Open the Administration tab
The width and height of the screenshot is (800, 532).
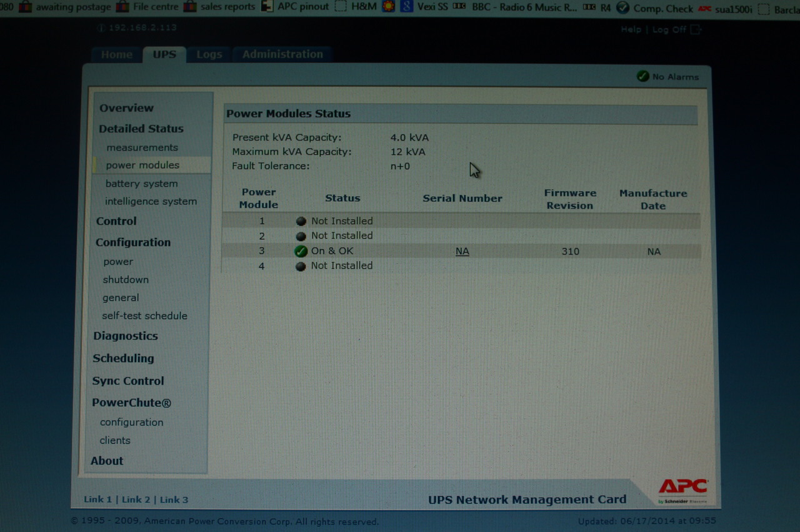pyautogui.click(x=282, y=54)
